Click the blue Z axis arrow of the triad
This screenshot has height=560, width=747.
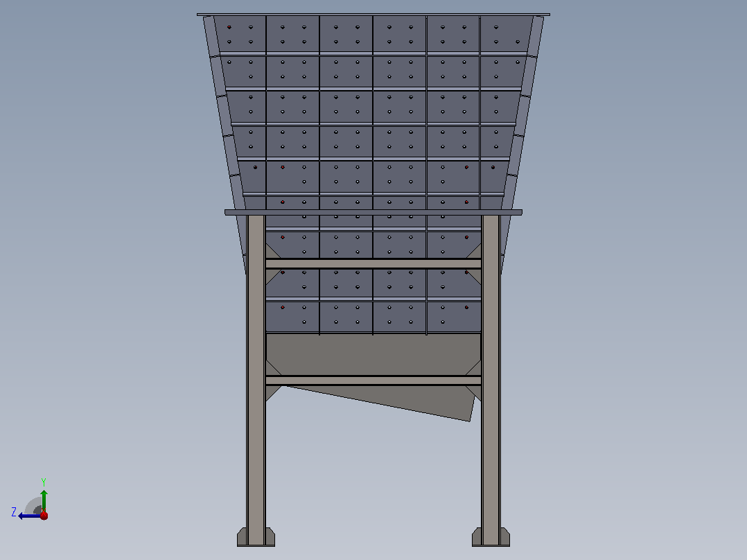(28, 516)
